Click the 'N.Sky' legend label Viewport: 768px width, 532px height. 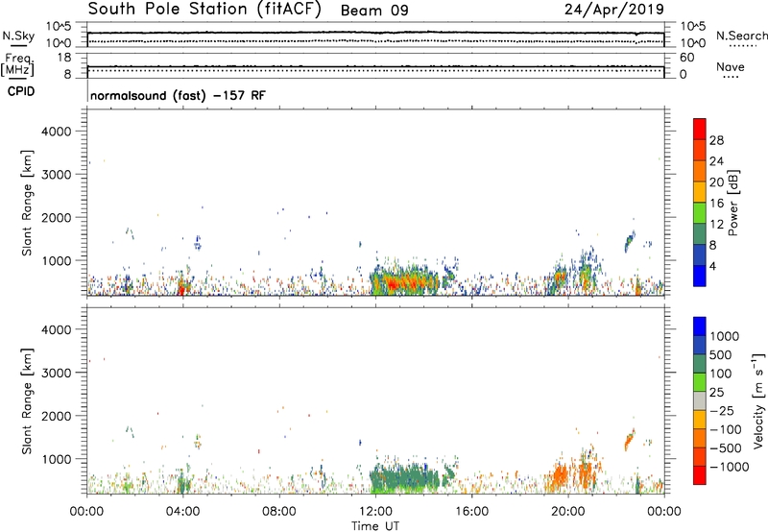(x=18, y=36)
